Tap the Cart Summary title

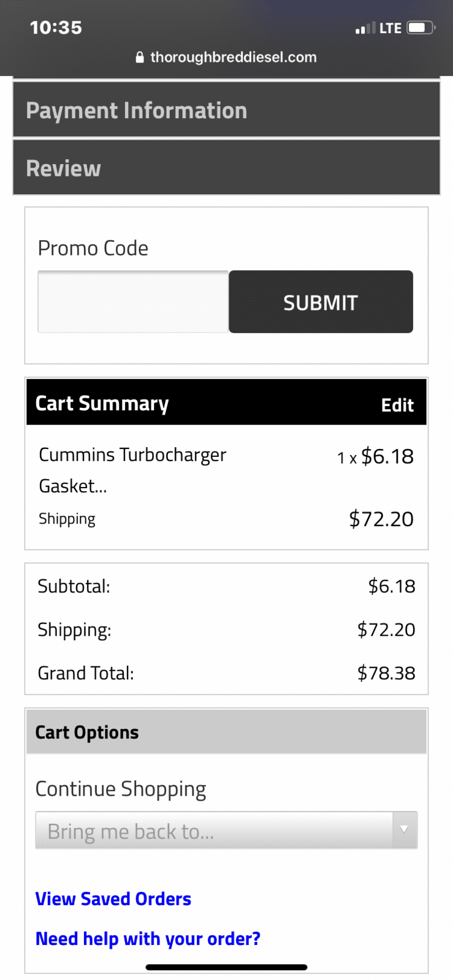102,403
